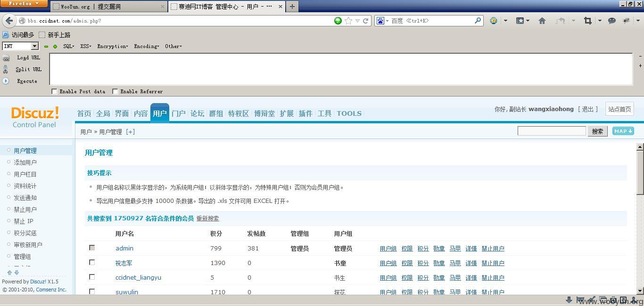Click the smiley badge toolbar icon
This screenshot has width=644, height=306.
pos(494,21)
